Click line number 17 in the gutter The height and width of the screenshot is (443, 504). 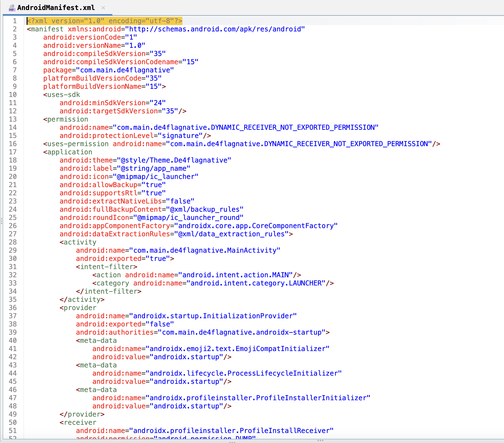[x=13, y=152]
